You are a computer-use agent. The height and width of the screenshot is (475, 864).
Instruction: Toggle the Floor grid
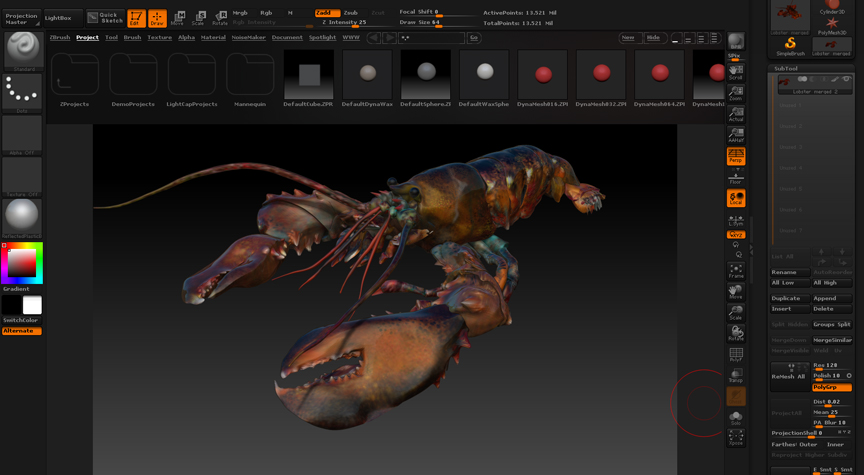736,177
